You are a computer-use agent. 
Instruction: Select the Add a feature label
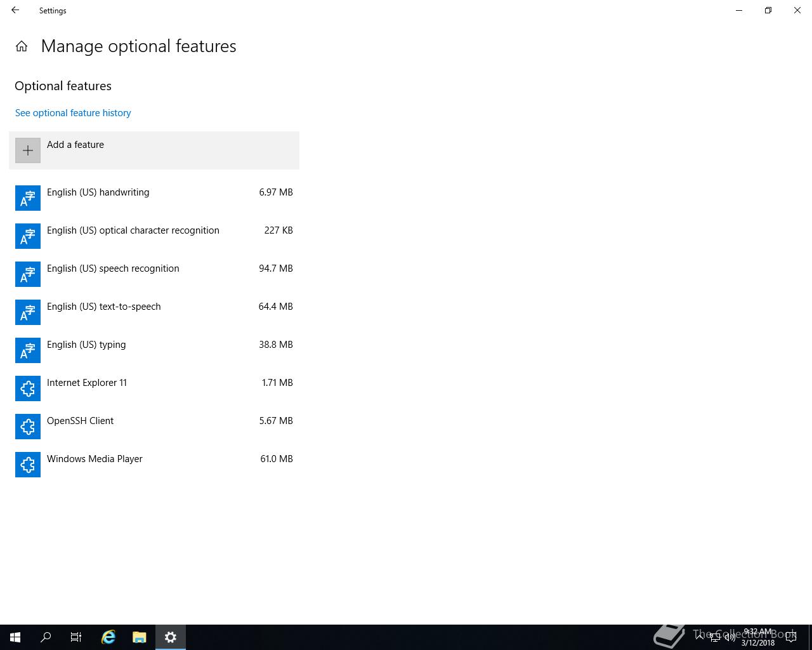(x=75, y=145)
